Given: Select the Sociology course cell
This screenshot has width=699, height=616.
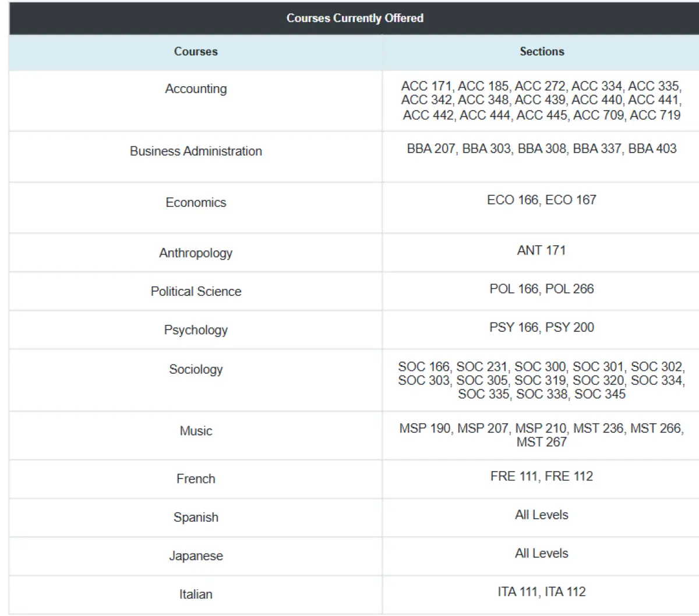Looking at the screenshot, I should (196, 369).
